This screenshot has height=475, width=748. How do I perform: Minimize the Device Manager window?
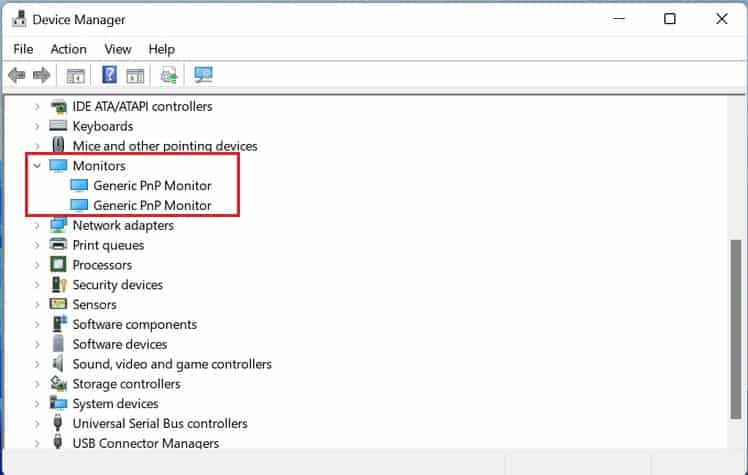point(619,19)
